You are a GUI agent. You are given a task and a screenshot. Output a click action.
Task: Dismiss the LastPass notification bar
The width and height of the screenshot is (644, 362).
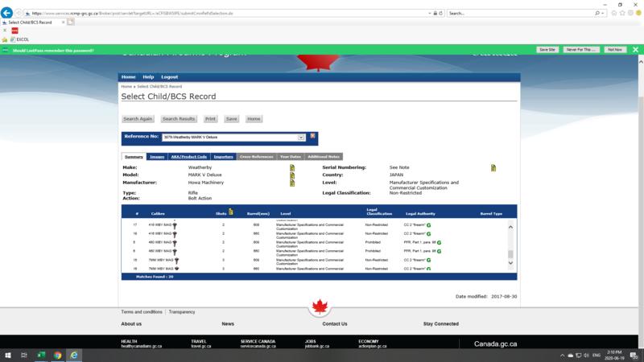[x=635, y=50]
